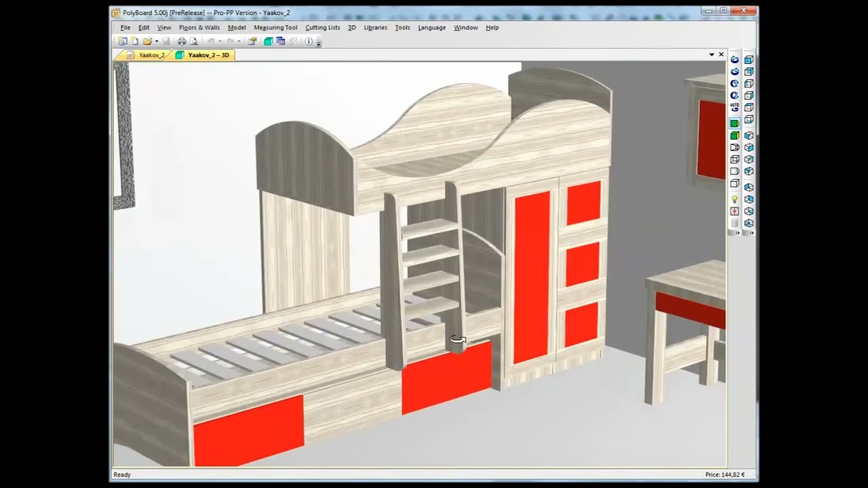This screenshot has width=868, height=488.
Task: Open the Tools menu
Action: 403,28
